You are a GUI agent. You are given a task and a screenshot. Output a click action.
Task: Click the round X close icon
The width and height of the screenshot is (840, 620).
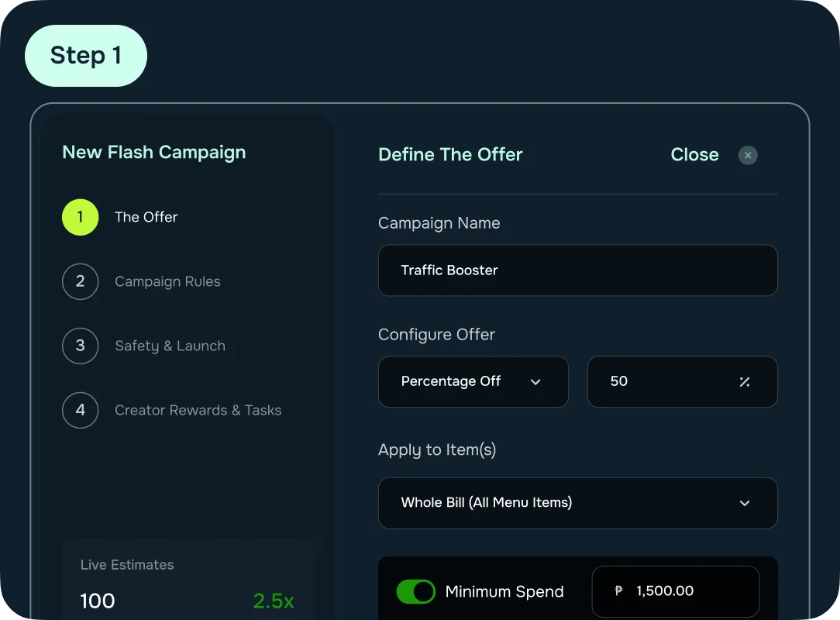pos(747,155)
